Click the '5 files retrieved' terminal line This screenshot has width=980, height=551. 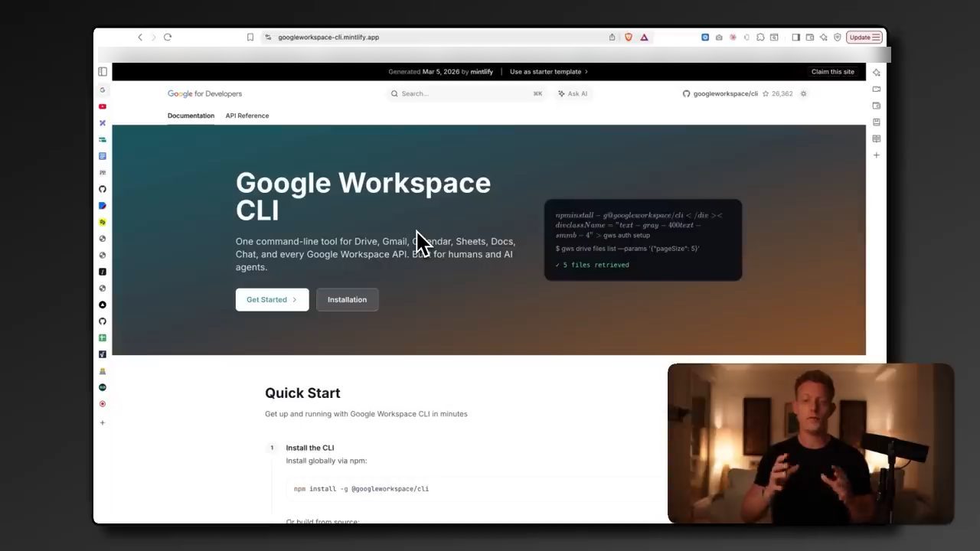point(593,265)
